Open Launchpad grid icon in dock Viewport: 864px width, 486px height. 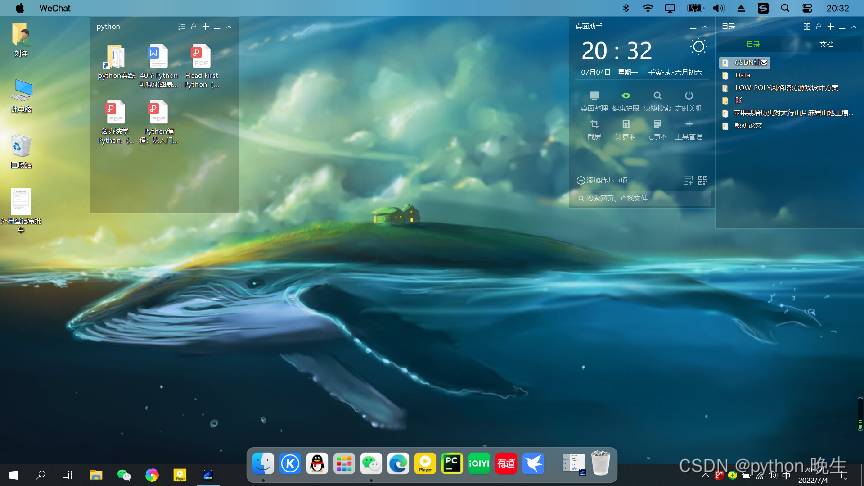344,463
